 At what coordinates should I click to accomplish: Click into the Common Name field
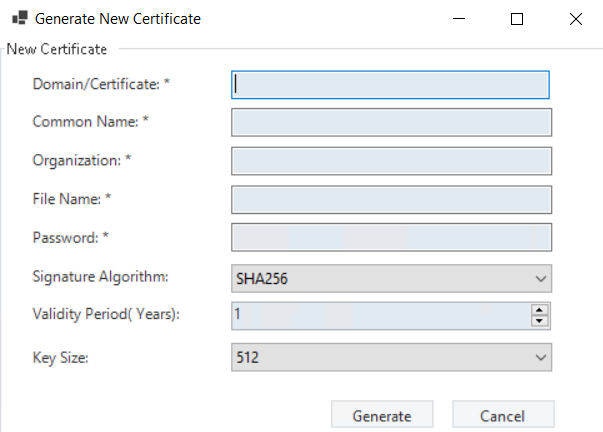[390, 122]
